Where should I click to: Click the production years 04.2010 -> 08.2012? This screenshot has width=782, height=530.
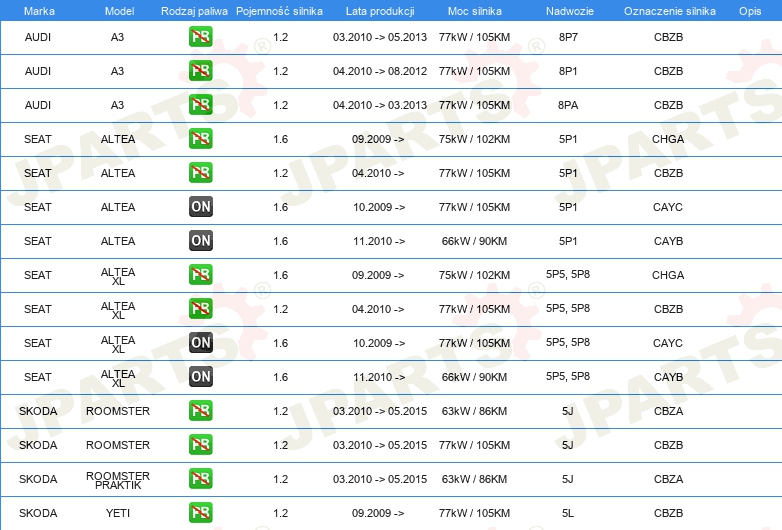[380, 71]
